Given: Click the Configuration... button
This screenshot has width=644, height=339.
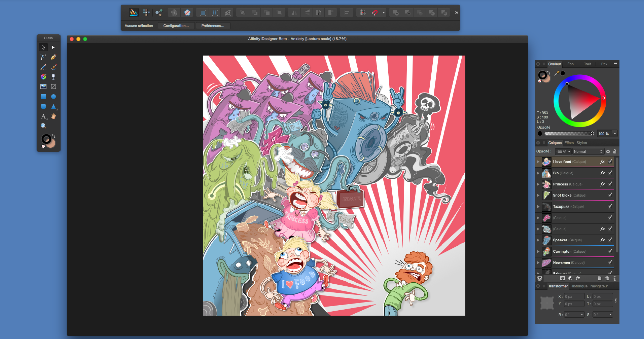Looking at the screenshot, I should 176,26.
